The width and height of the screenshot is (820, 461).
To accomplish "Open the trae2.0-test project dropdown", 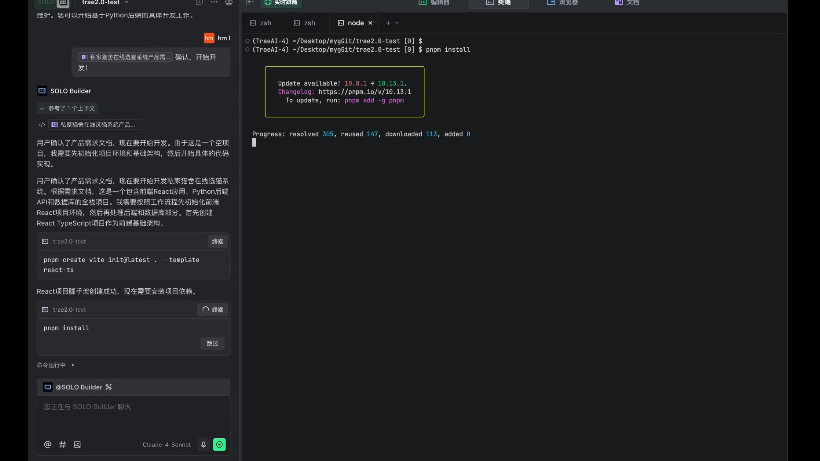I will coord(105,3).
